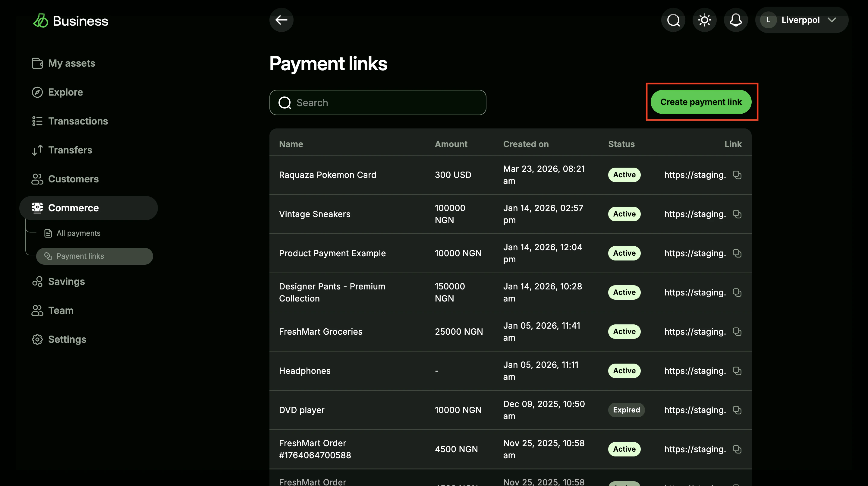Select the Customers icon in sidebar

(37, 179)
